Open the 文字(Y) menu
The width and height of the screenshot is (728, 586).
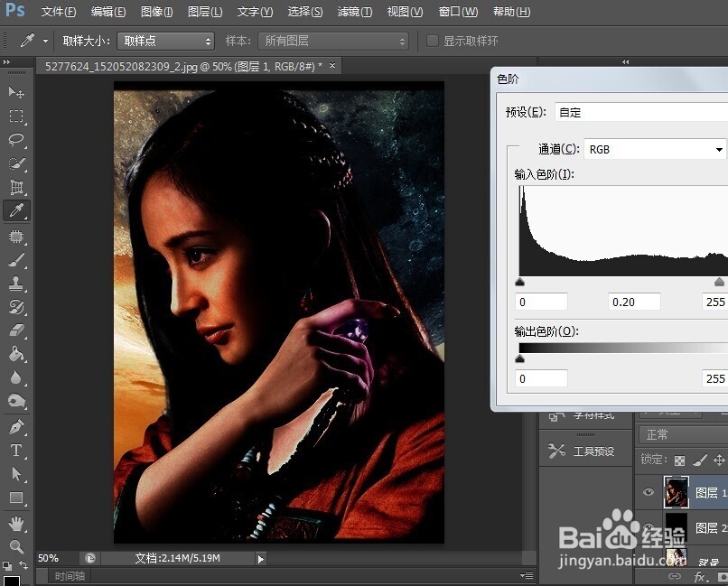tap(255, 12)
